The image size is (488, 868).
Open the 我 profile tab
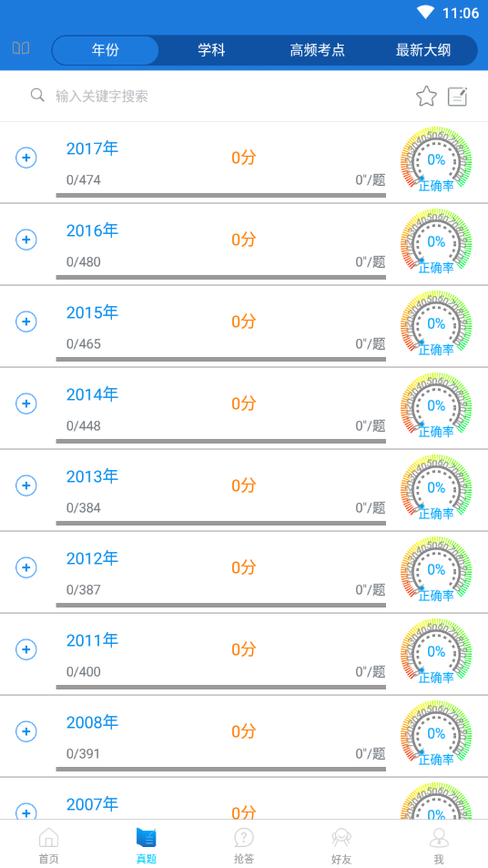440,845
